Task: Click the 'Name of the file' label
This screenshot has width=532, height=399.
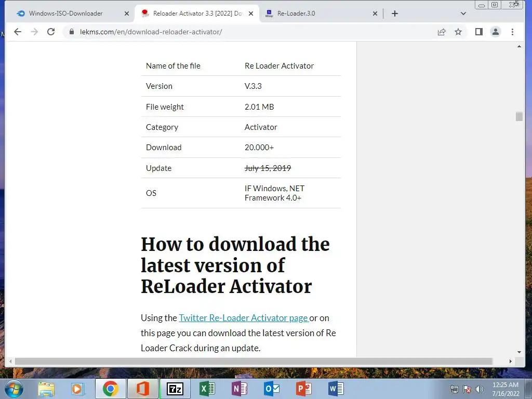Action: coord(173,66)
